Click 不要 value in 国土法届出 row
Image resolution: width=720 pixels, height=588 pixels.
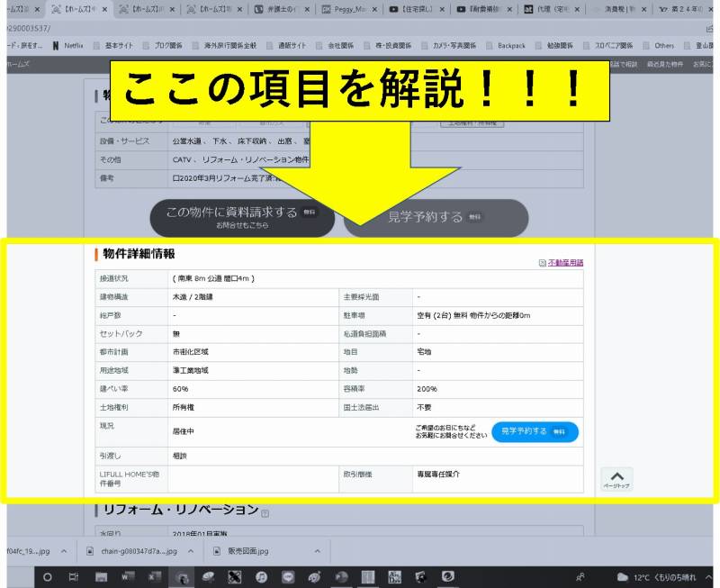(424, 408)
